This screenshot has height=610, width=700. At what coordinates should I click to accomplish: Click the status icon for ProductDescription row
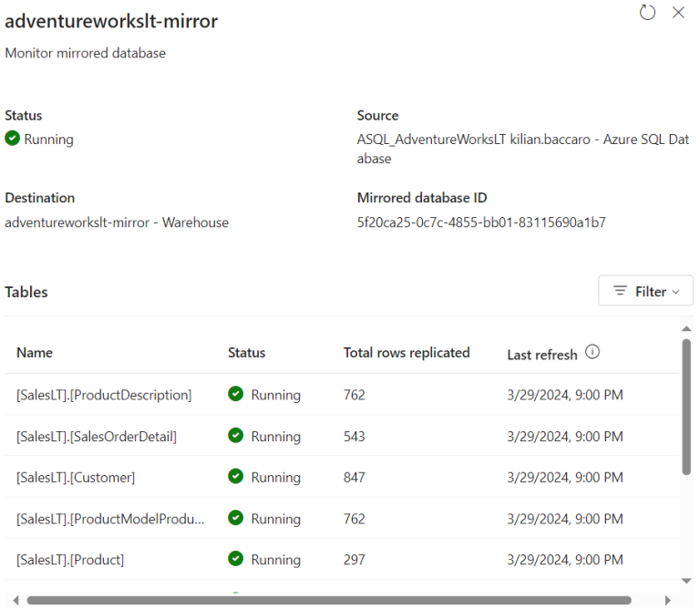click(x=235, y=394)
